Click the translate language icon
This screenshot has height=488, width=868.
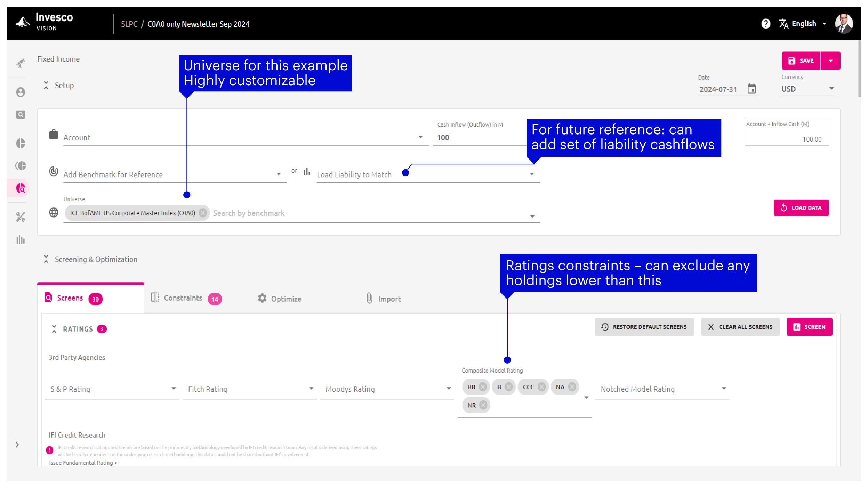(x=783, y=24)
